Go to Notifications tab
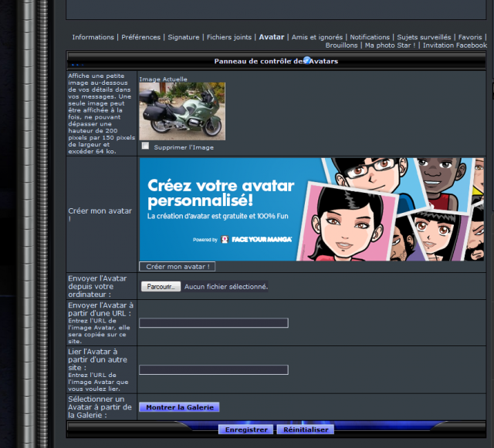The height and width of the screenshot is (448, 494). coord(370,37)
